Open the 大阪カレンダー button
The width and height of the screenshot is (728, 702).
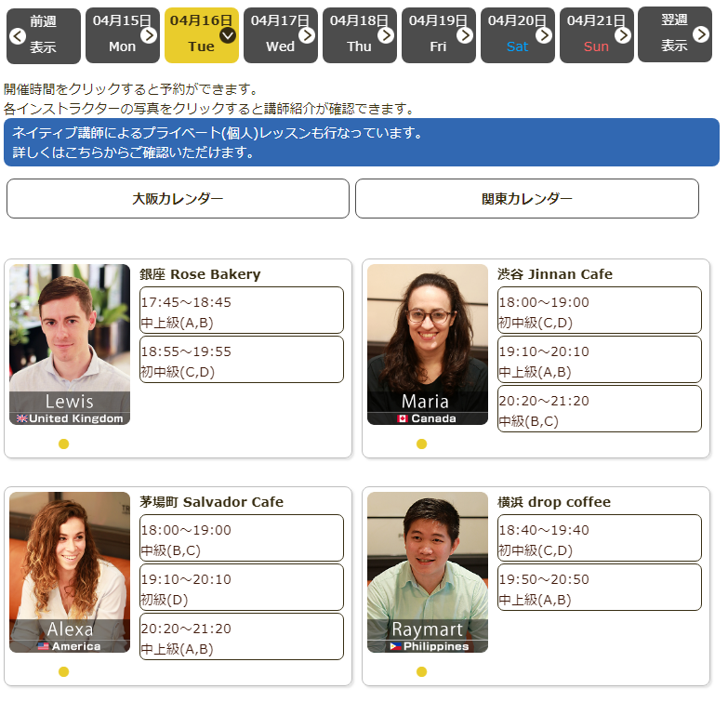tap(178, 199)
